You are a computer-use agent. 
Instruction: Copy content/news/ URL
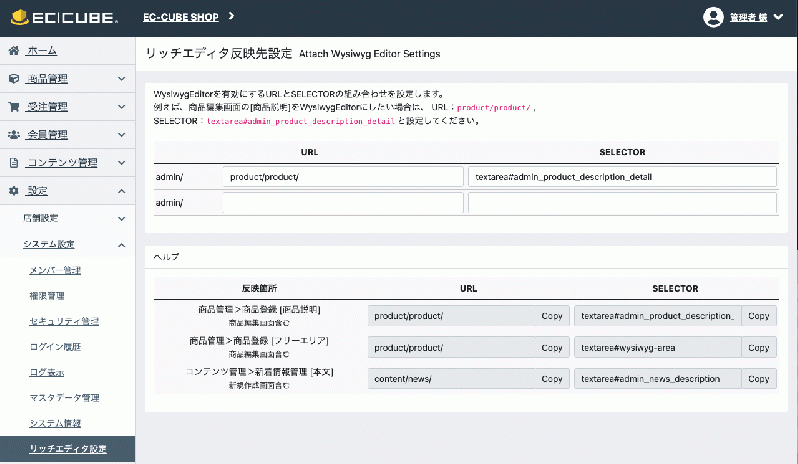[x=552, y=379]
